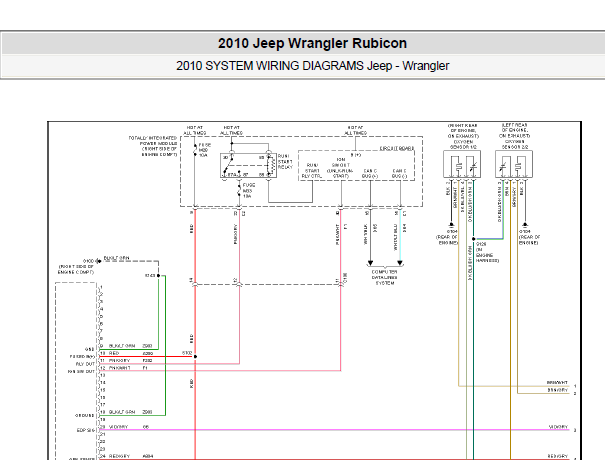The width and height of the screenshot is (605, 460).
Task: Click the Oxygen Sensor 1/2 symbol box
Action: point(462,164)
